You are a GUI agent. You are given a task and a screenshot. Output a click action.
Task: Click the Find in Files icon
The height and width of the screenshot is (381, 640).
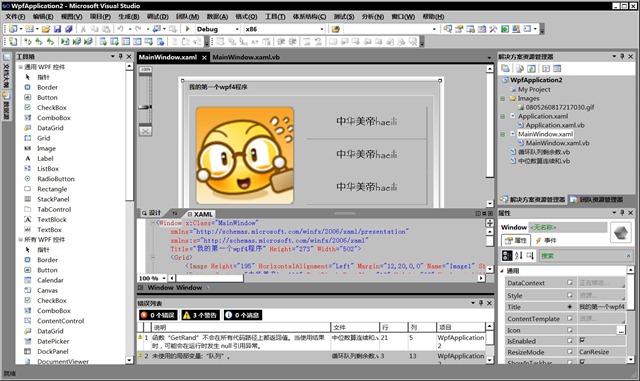click(x=336, y=29)
